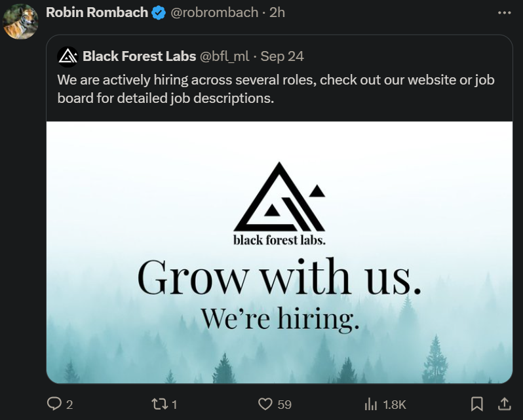The image size is (523, 420).
Task: Open the Sep 24 quoted tweet date
Action: pos(282,56)
